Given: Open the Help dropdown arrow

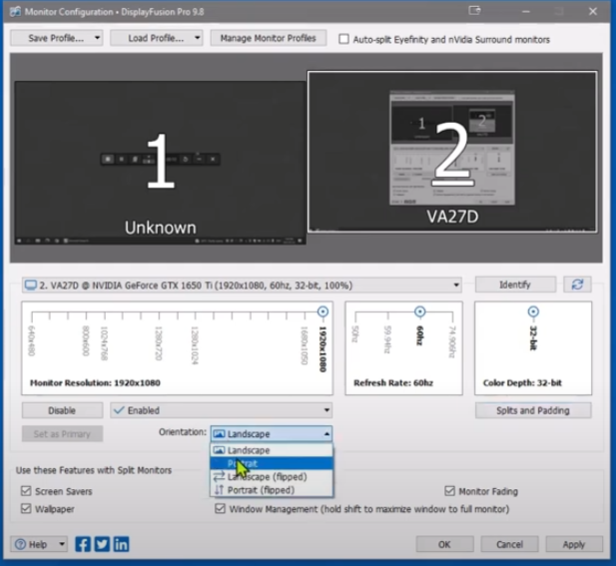Looking at the screenshot, I should coord(62,544).
